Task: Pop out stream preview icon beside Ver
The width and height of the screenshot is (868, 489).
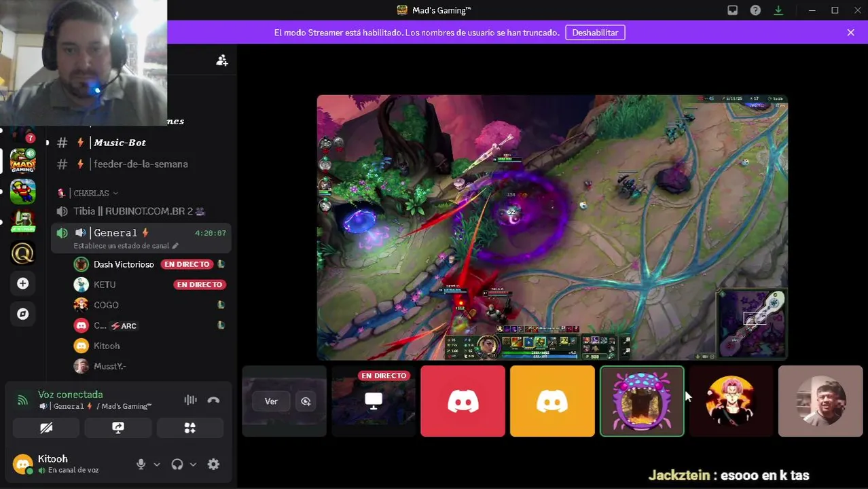Action: [306, 401]
